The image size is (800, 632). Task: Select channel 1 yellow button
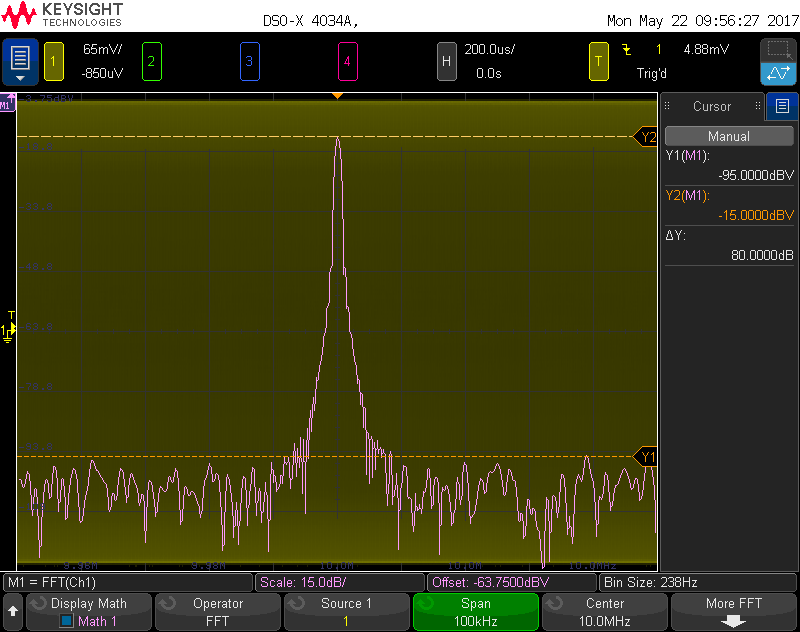pos(54,62)
